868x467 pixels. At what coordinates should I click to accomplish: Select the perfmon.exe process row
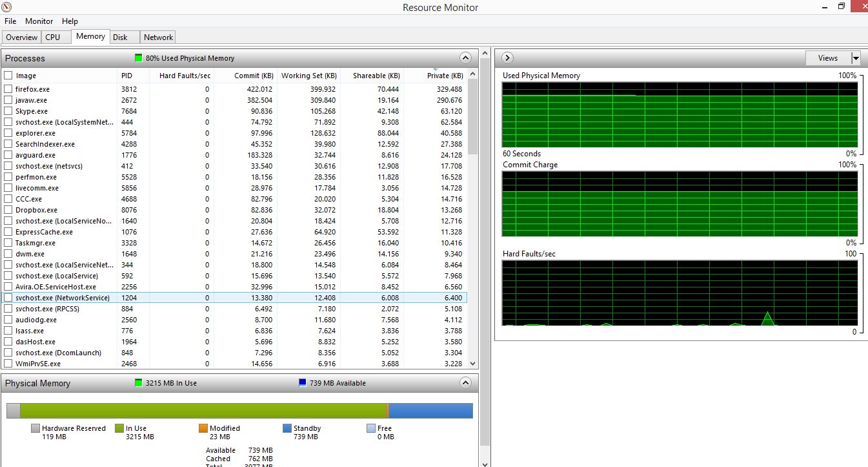tap(235, 177)
